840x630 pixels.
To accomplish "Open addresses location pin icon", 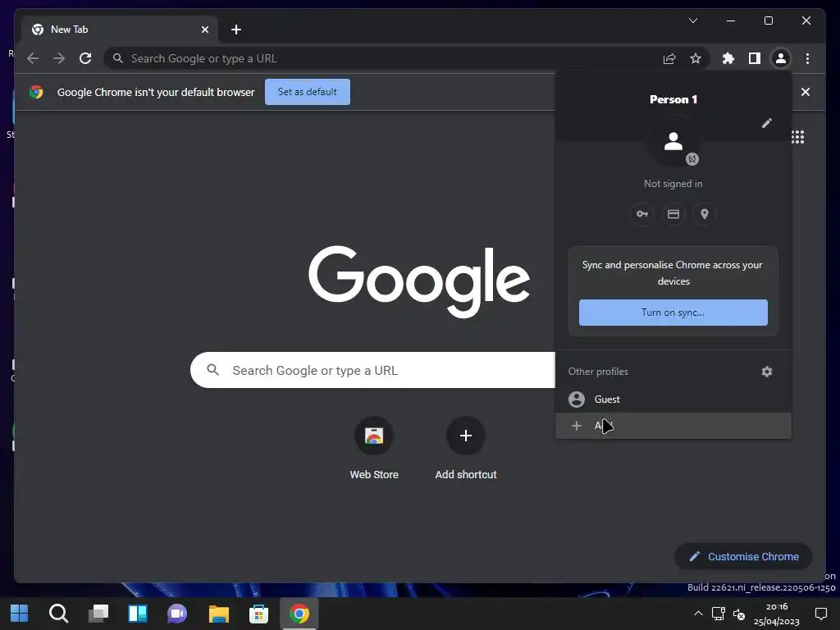I will pyautogui.click(x=705, y=214).
